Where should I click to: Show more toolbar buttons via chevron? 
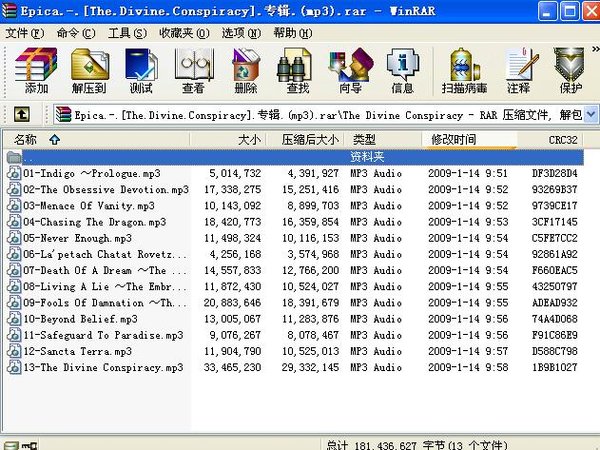point(595,49)
